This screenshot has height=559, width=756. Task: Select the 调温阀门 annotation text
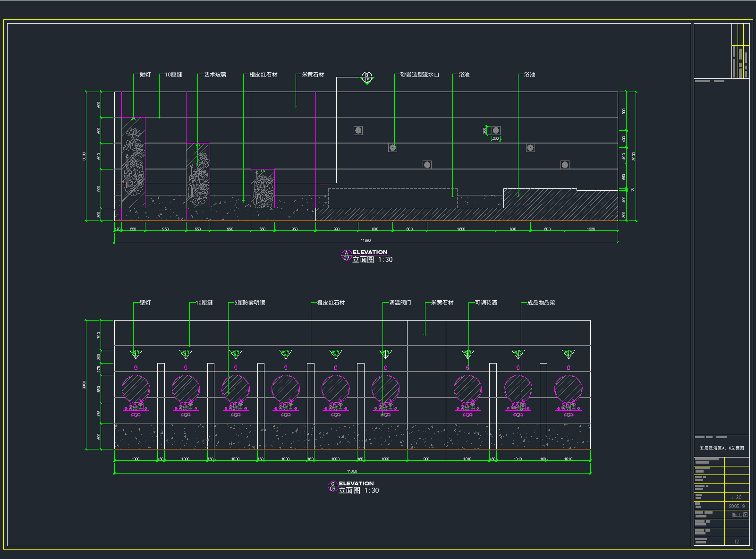pyautogui.click(x=400, y=303)
